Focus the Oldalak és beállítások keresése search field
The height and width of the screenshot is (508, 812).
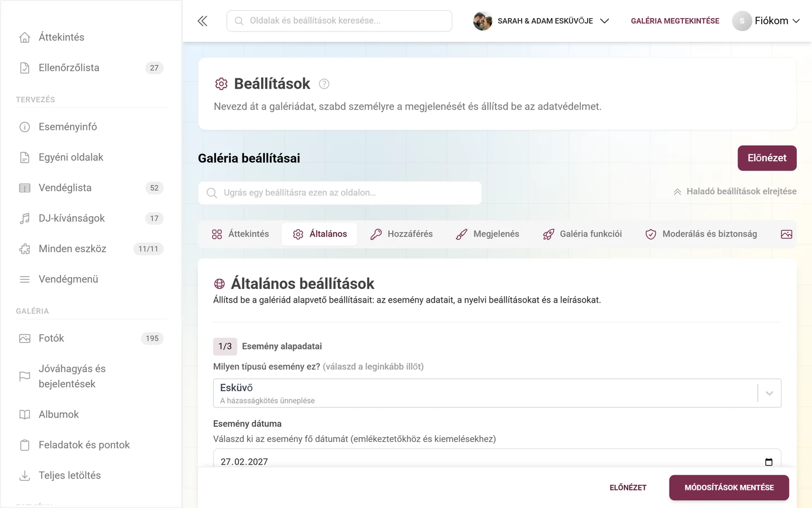point(339,21)
